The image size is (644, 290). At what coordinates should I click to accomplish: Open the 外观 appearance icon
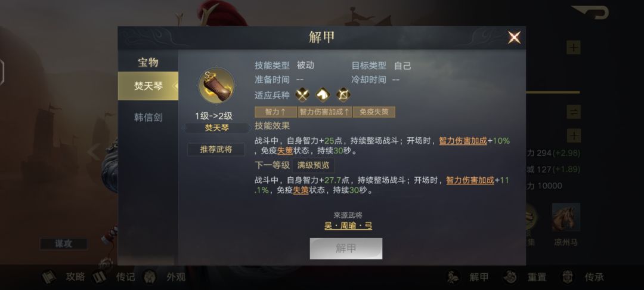(150, 277)
